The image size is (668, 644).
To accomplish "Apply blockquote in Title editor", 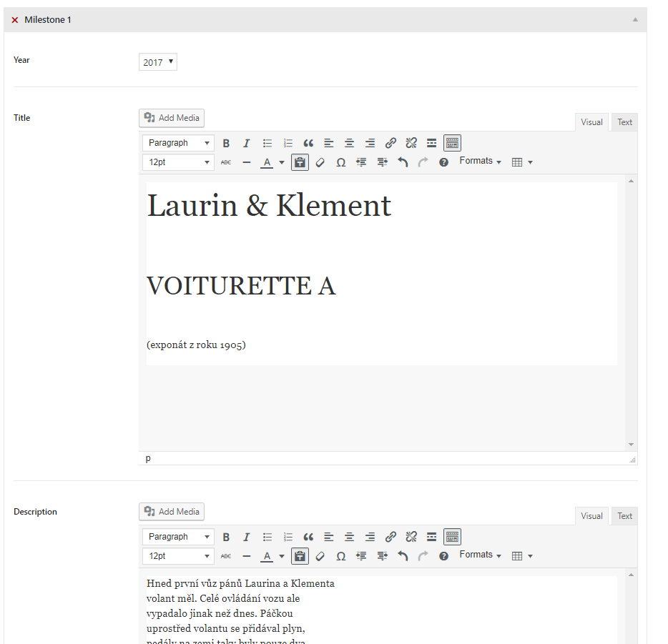I will (x=308, y=143).
